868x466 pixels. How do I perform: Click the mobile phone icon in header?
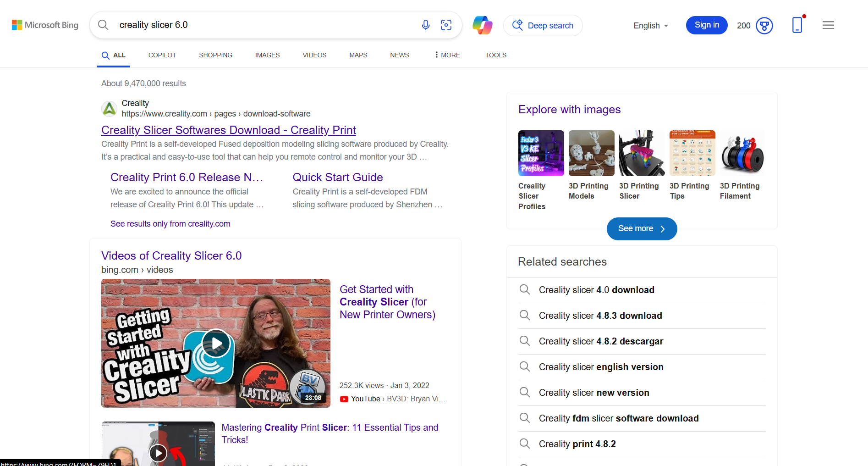[797, 25]
